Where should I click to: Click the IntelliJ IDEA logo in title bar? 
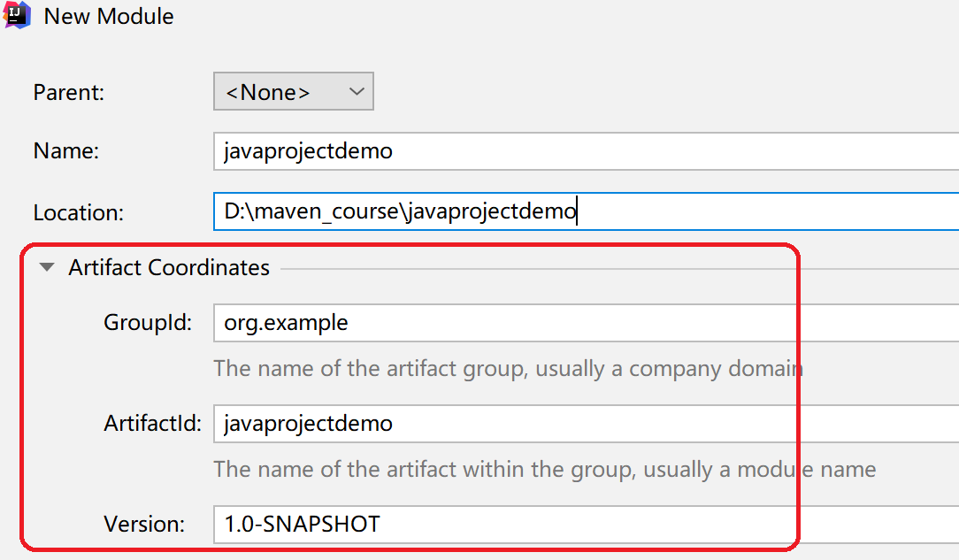pyautogui.click(x=17, y=15)
